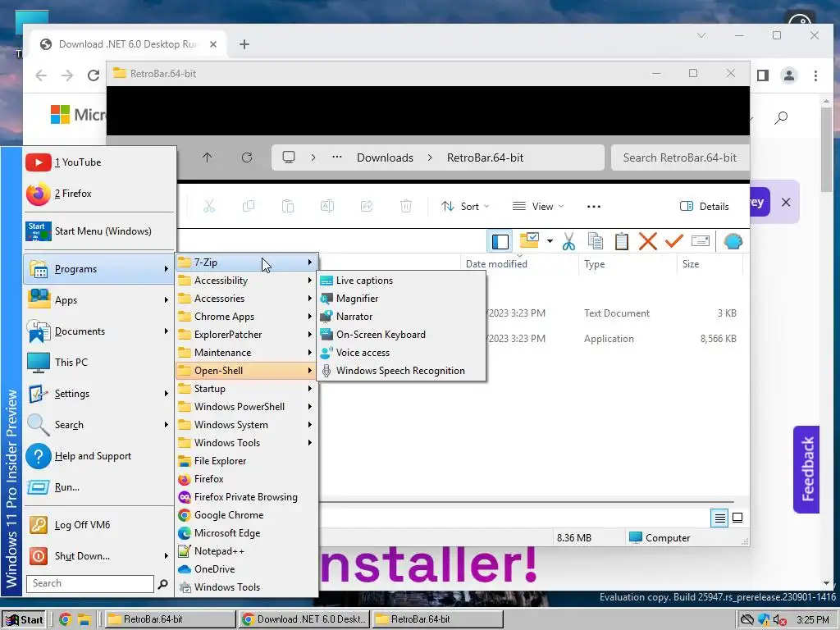Image resolution: width=840 pixels, height=630 pixels.
Task: Expand the Startup folder
Action: click(246, 389)
